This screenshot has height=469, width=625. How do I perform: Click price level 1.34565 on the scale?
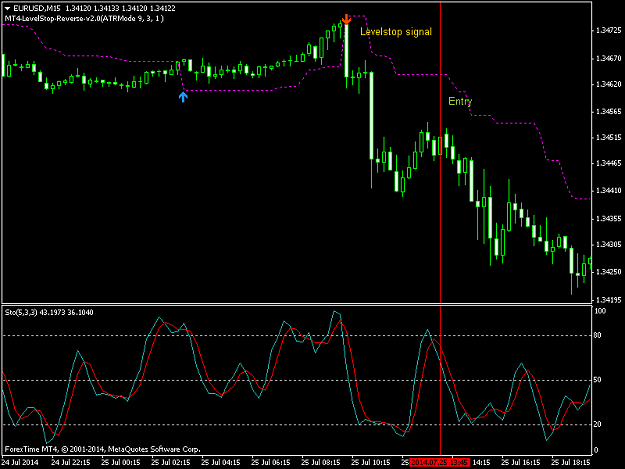point(608,112)
